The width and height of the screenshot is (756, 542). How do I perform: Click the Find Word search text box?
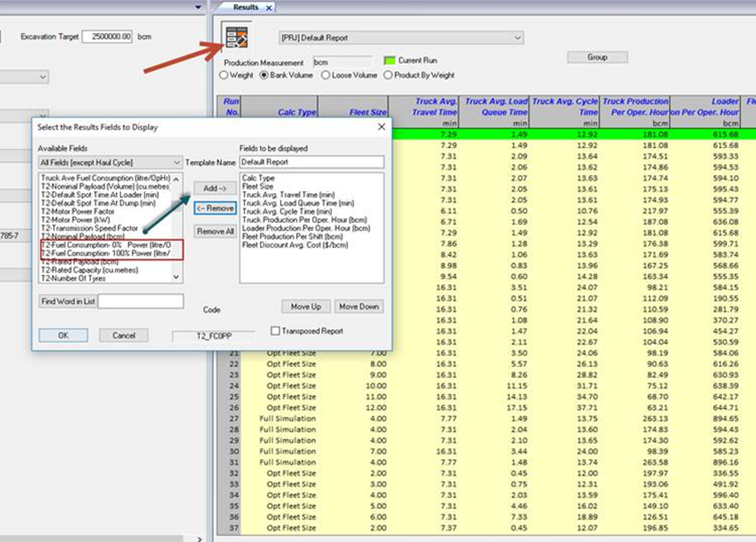click(x=141, y=302)
